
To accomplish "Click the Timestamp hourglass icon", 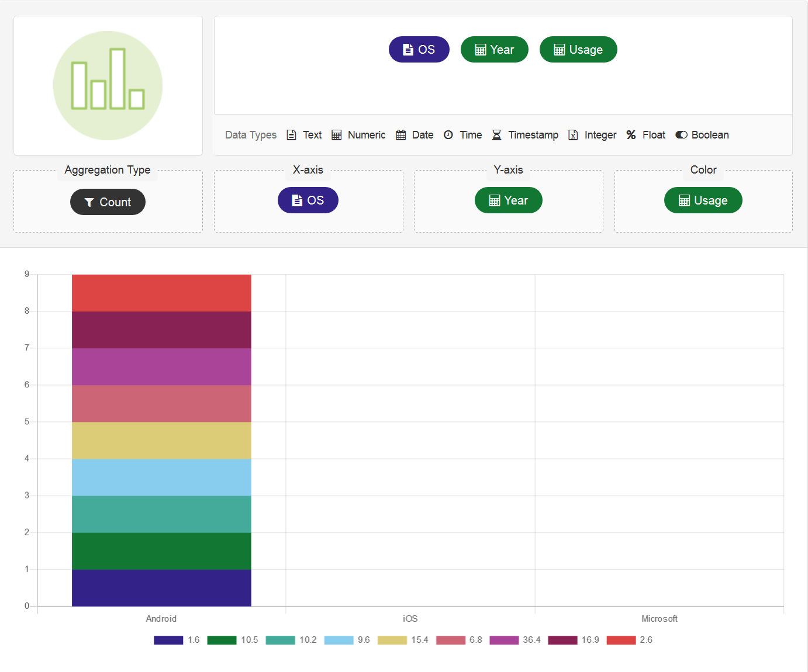I will pos(496,135).
